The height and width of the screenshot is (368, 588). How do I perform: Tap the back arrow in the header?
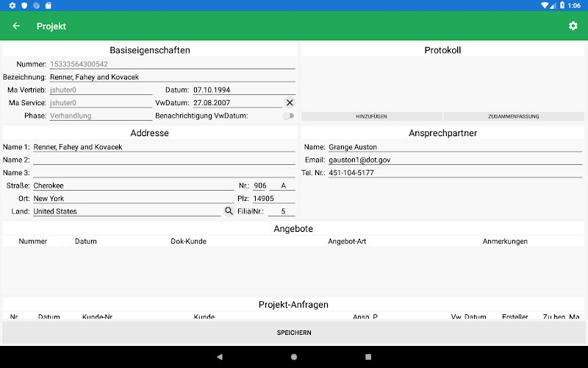point(16,26)
